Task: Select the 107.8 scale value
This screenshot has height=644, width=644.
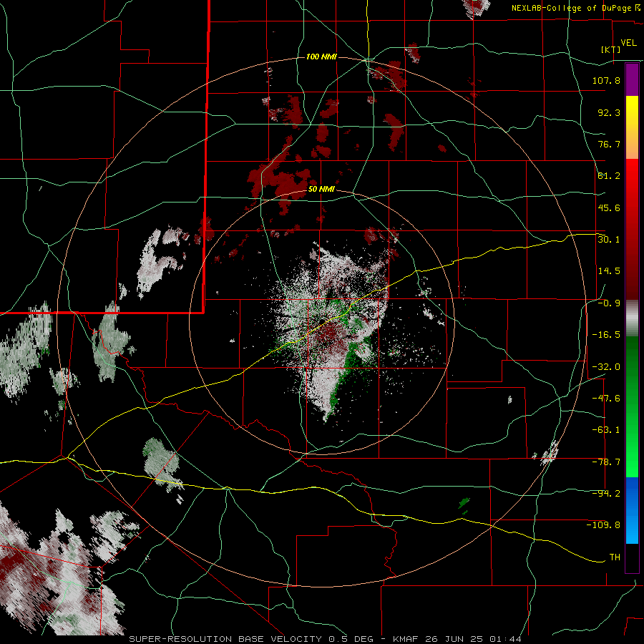Action: [606, 80]
